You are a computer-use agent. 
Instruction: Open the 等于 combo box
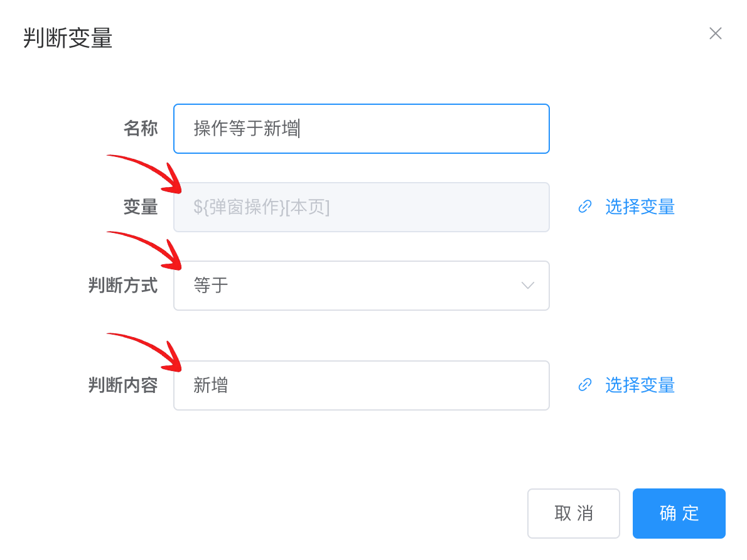pos(362,286)
